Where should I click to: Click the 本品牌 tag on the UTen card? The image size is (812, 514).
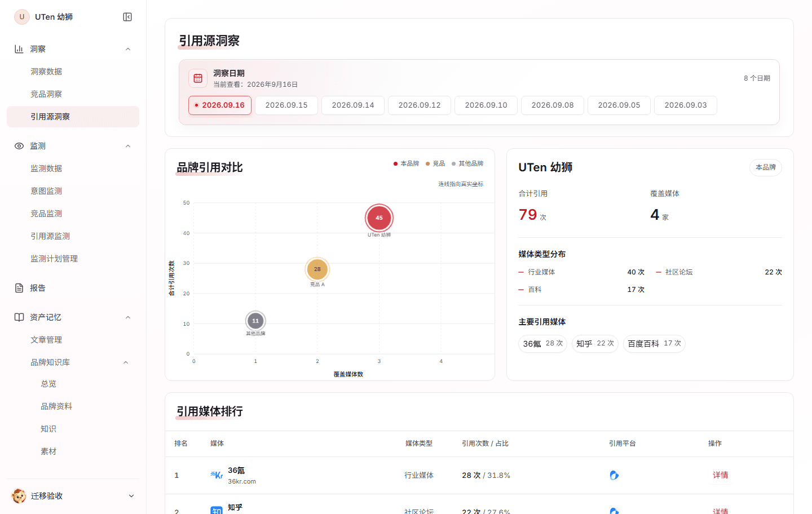[766, 167]
